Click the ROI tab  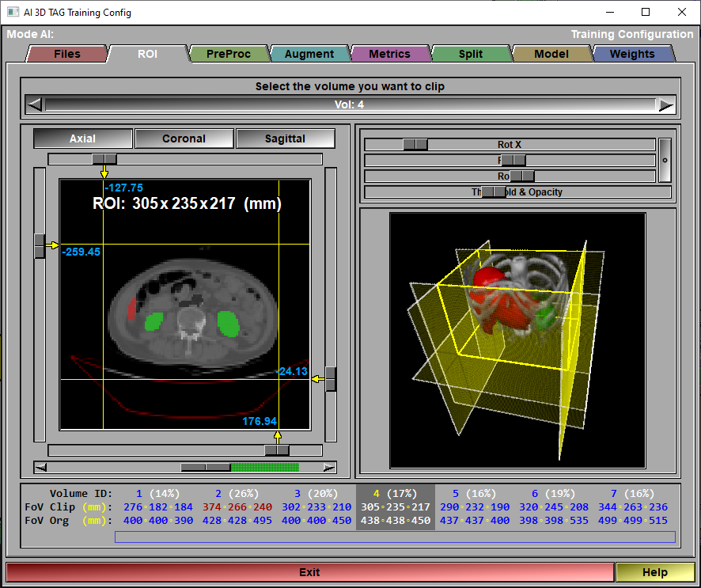pos(147,54)
